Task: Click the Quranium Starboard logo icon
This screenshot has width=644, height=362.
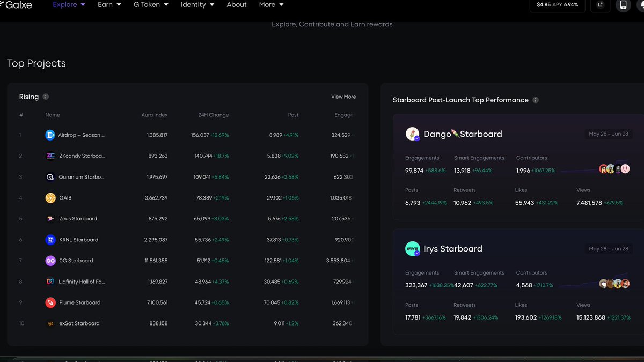Action: coord(50,177)
